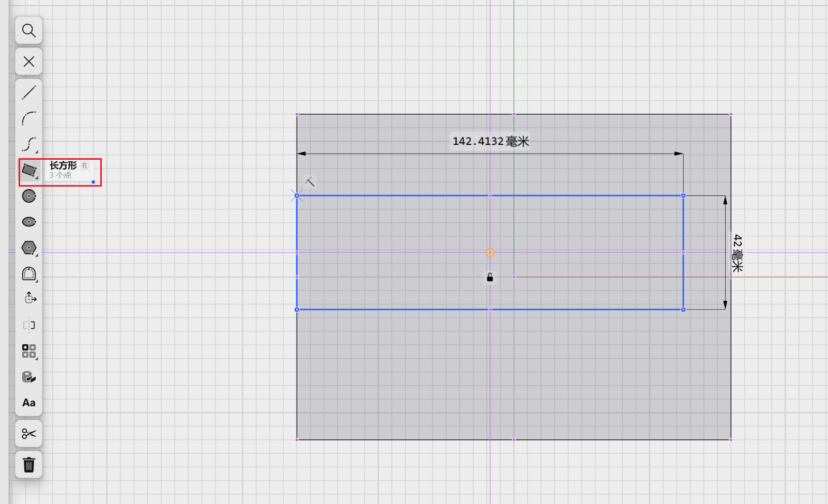Activate the Mirror sketch tool

tap(29, 325)
